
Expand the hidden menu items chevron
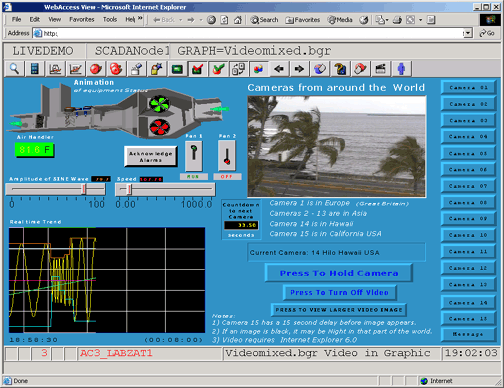140,19
